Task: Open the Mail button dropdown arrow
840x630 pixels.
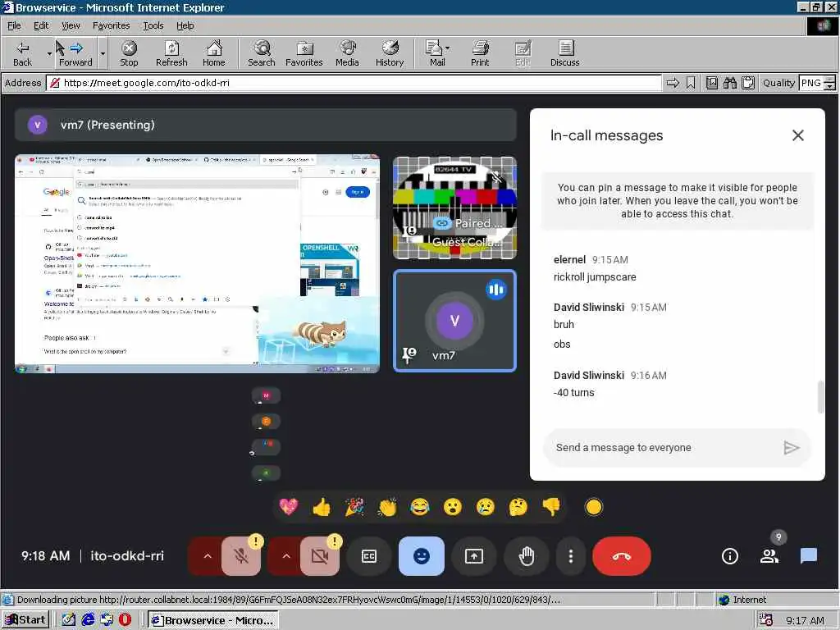Action: click(448, 48)
